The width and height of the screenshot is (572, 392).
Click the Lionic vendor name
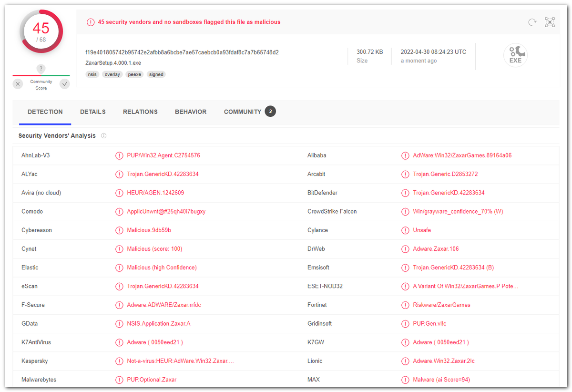click(x=315, y=361)
